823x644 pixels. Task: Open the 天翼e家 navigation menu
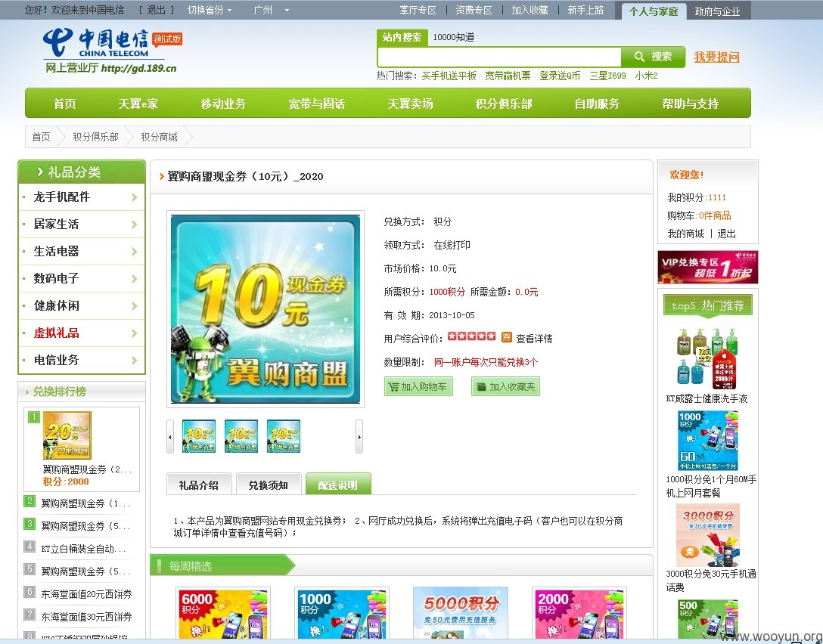click(138, 104)
